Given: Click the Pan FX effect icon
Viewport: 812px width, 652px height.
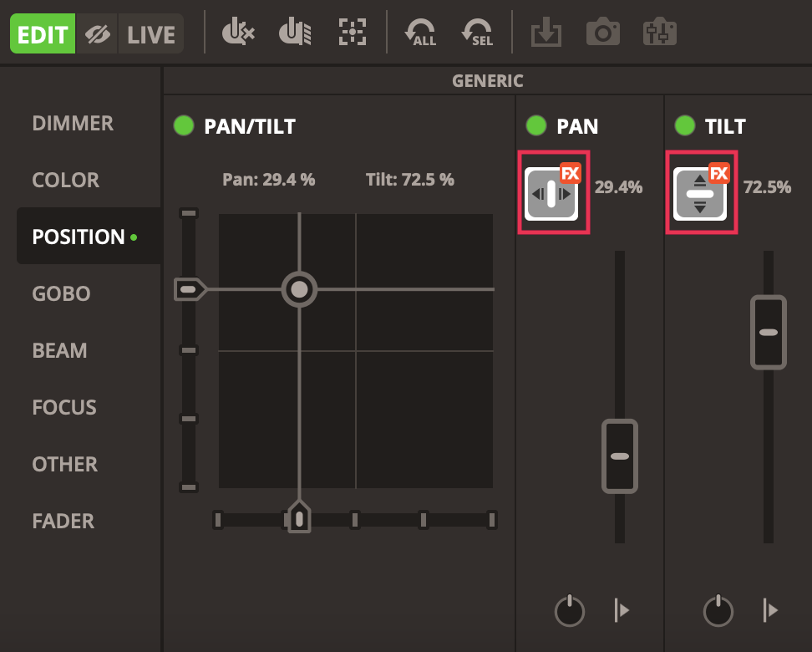Looking at the screenshot, I should point(552,193).
